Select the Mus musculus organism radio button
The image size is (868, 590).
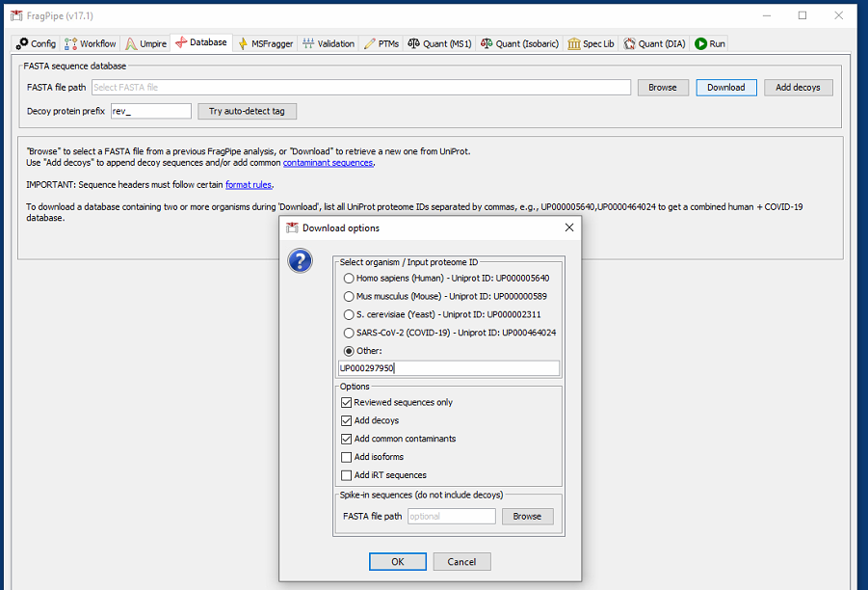[347, 296]
